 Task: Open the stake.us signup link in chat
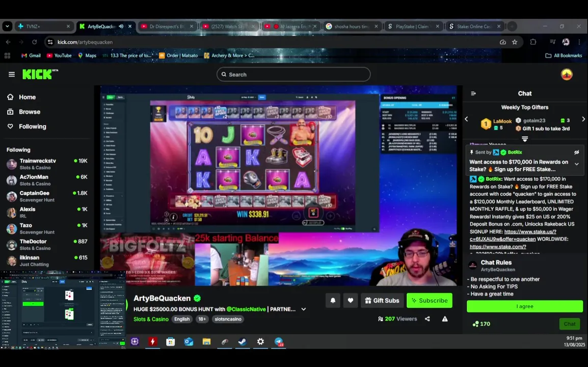coord(513,235)
